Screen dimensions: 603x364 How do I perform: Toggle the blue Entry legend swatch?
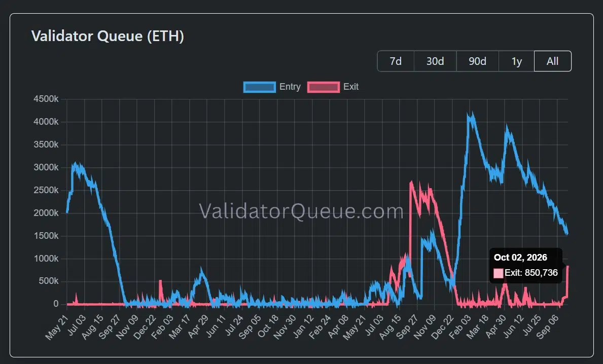[260, 87]
